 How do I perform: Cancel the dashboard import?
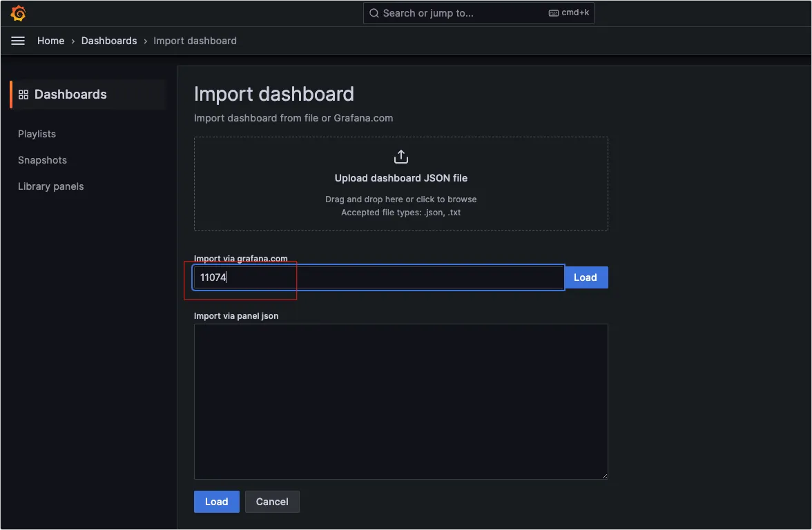(272, 502)
